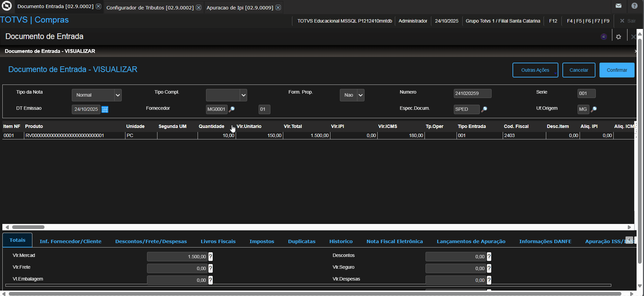Click the Cod. Fiscal cell 2403
The image size is (644, 296).
(524, 135)
